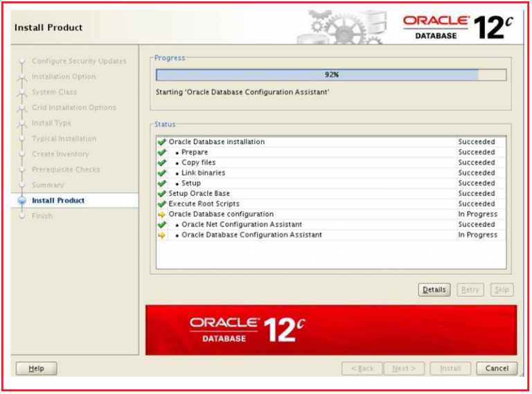
Task: Click green checkmark beside Link binaries
Action: (162, 173)
